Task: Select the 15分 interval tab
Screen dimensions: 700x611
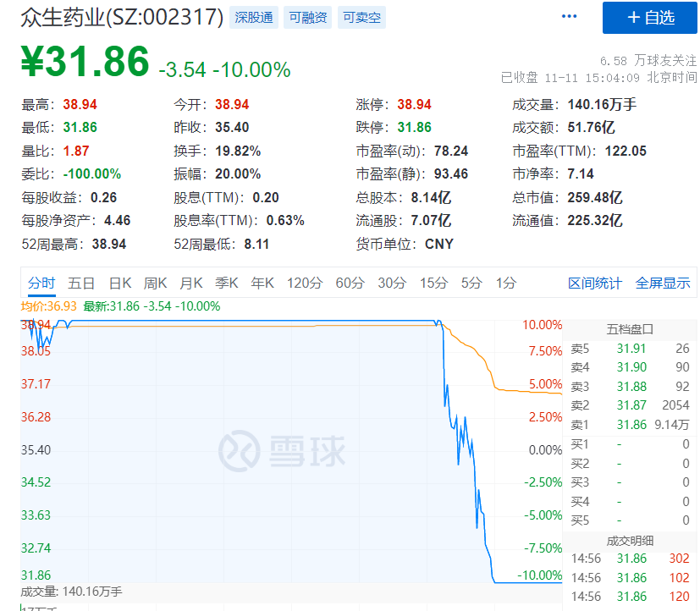Action: [x=433, y=283]
